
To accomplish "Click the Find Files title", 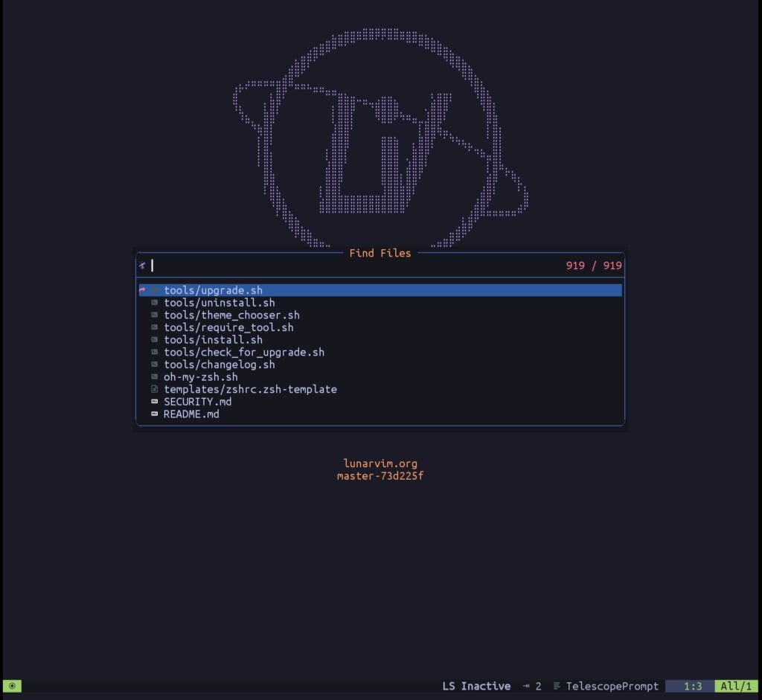I will tap(380, 253).
